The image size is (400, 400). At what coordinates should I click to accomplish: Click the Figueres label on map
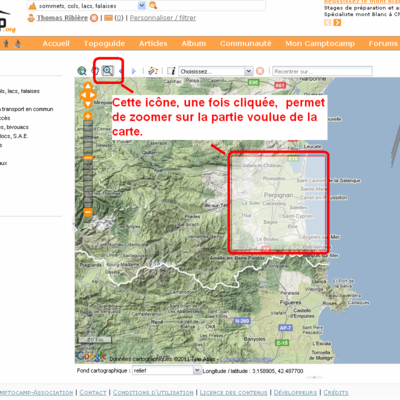click(x=291, y=302)
